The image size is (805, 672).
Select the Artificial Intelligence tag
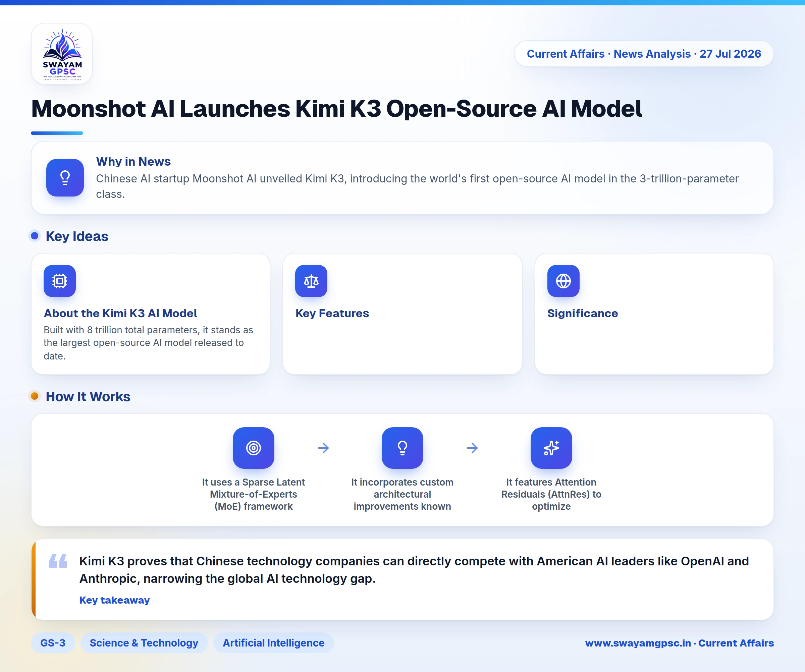(273, 643)
